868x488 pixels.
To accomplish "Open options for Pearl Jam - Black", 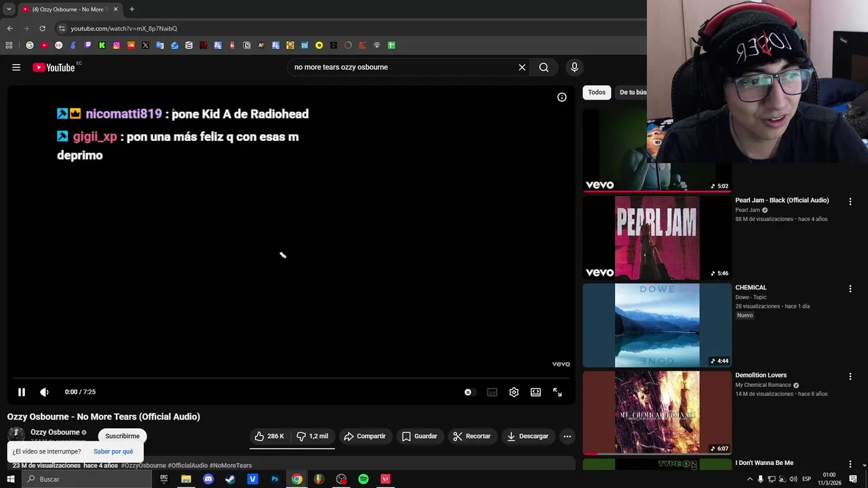I will click(x=850, y=201).
